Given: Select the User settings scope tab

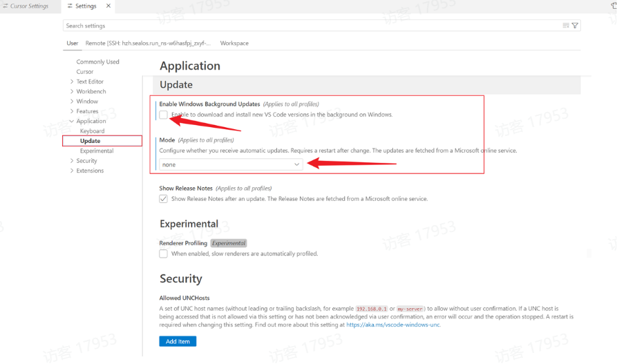Looking at the screenshot, I should point(73,44).
